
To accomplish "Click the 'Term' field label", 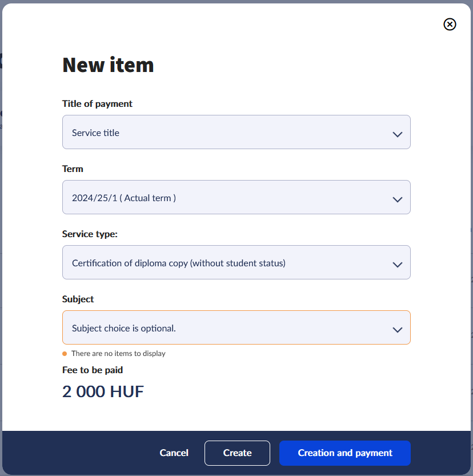I will click(x=73, y=169).
